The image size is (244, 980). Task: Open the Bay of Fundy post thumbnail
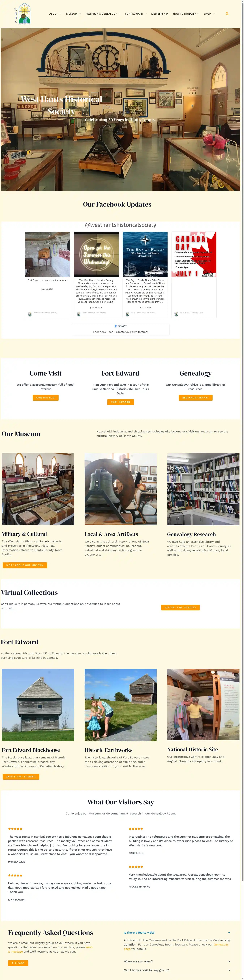pyautogui.click(x=145, y=254)
